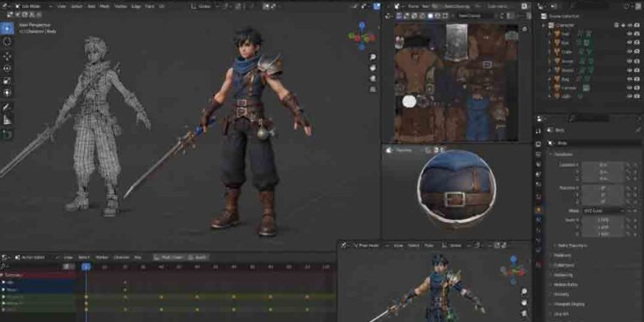
Task: Select the Measure tool
Action: [x=7, y=120]
